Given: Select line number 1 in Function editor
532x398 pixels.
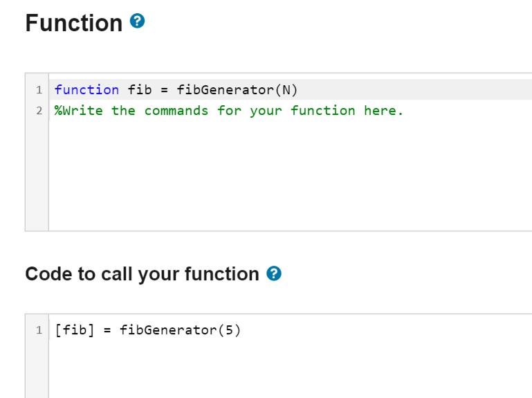Looking at the screenshot, I should point(39,90).
